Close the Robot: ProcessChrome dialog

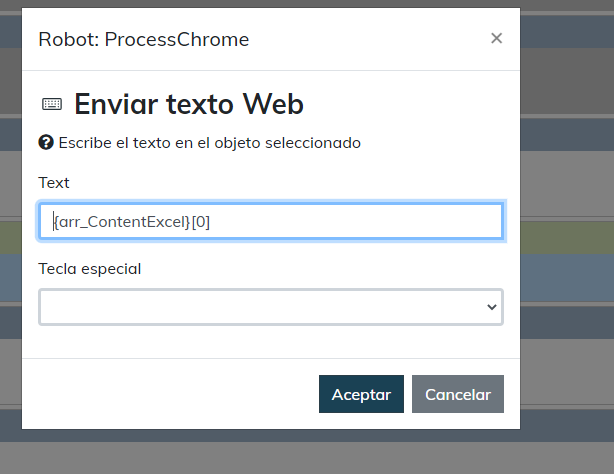pos(496,39)
